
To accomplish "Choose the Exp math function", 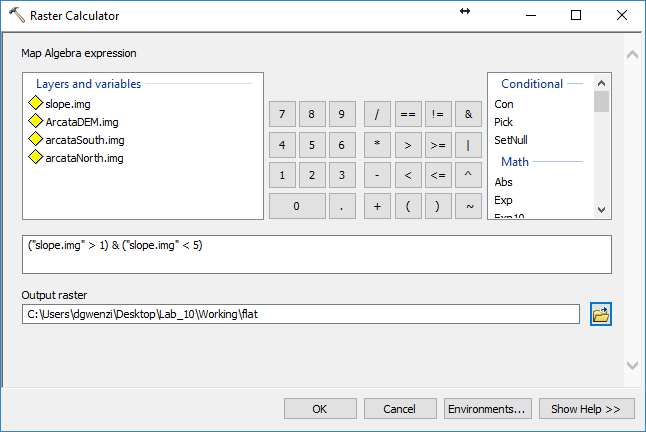I will 503,200.
